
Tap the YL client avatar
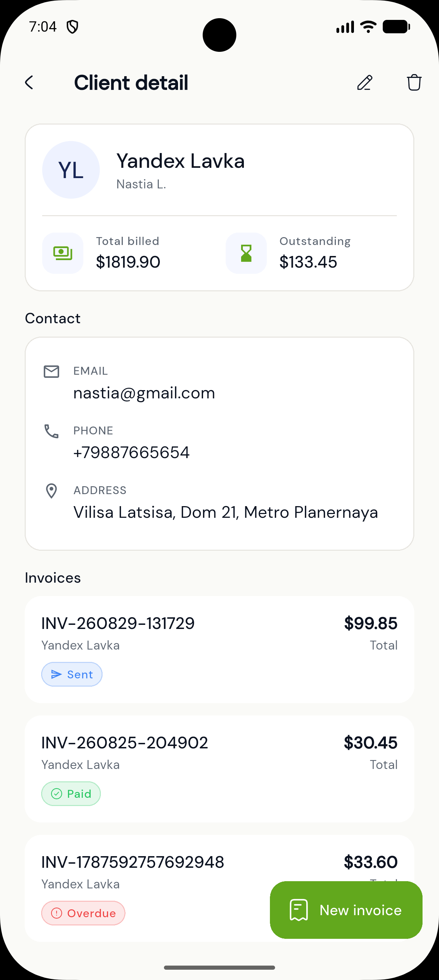[71, 170]
